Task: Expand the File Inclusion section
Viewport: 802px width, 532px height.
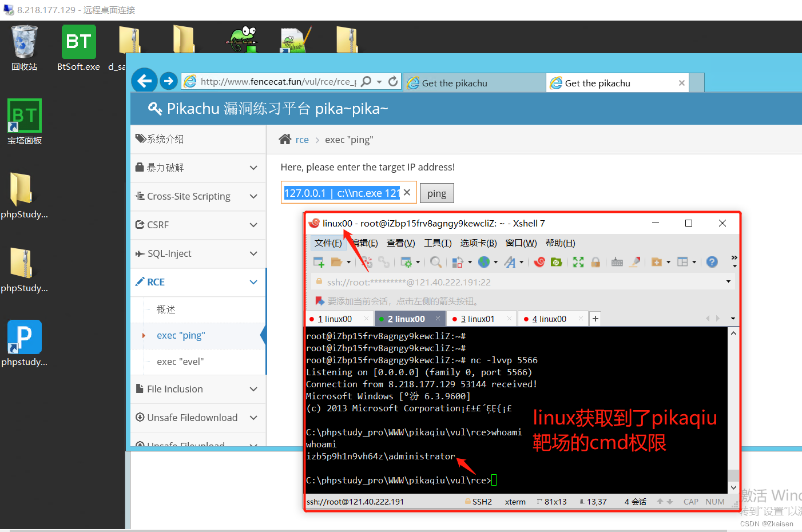Action: (198, 389)
